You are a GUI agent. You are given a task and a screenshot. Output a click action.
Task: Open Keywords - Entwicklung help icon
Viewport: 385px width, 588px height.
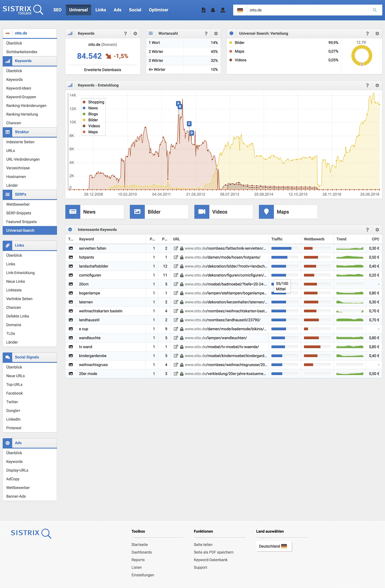tap(367, 85)
